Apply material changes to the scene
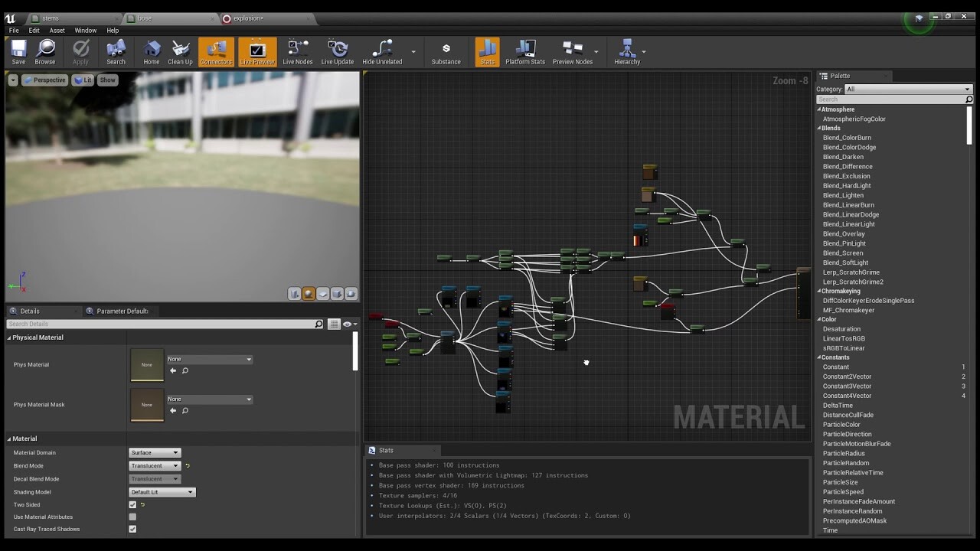The height and width of the screenshot is (551, 980). point(80,51)
